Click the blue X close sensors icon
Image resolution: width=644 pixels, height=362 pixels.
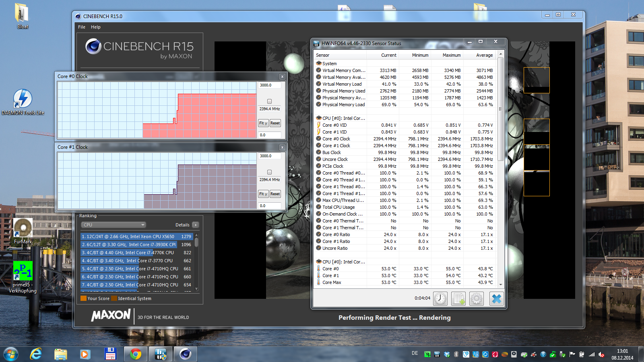tap(497, 298)
